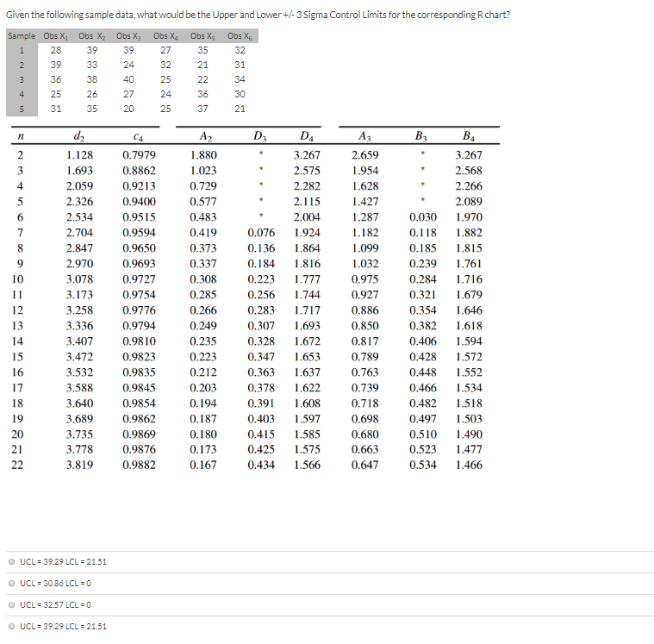The image size is (654, 644).
Task: Click value 33 in Sample 2 row
Action: 92,65
